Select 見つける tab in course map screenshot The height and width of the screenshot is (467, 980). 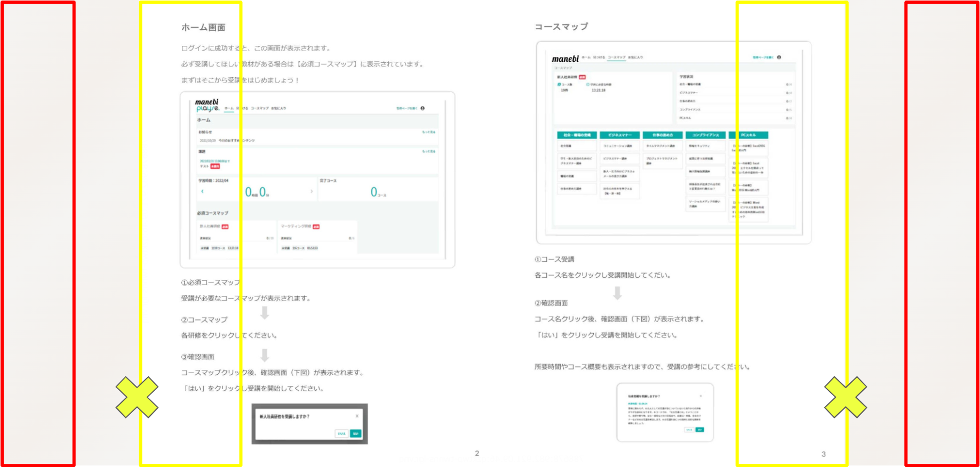pos(599,57)
